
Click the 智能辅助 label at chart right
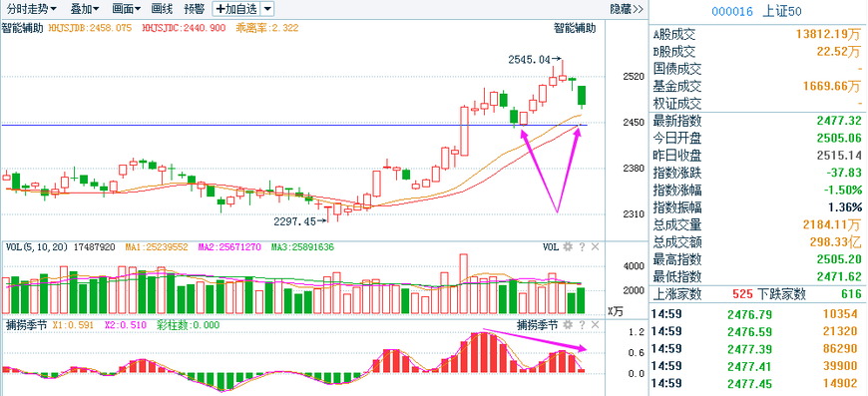click(x=575, y=28)
